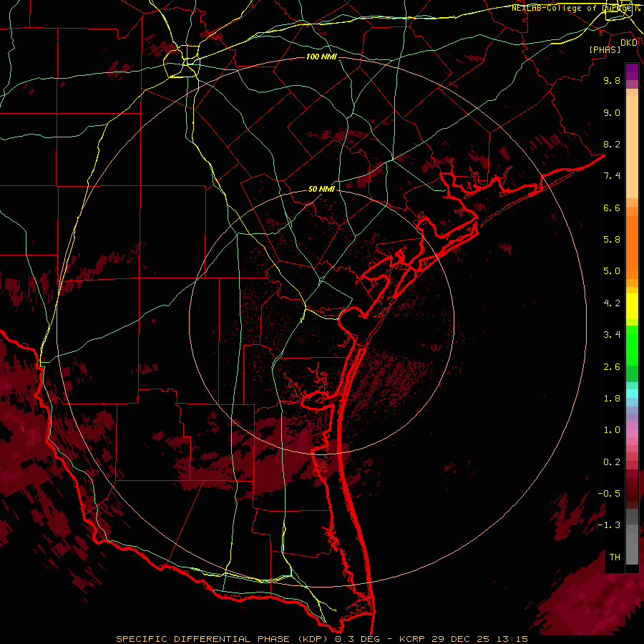This screenshot has height=644, width=644.
Task: Pick the gray segment near TH on bar
Action: pos(632,548)
